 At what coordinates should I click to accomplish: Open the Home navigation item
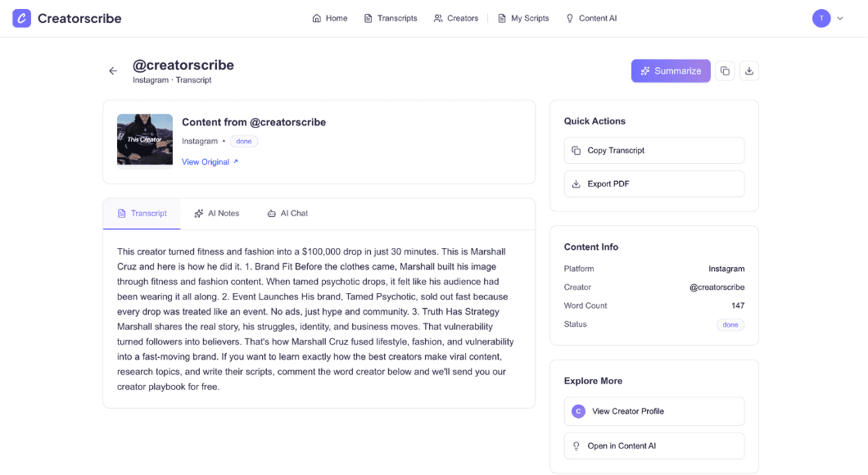(x=330, y=18)
